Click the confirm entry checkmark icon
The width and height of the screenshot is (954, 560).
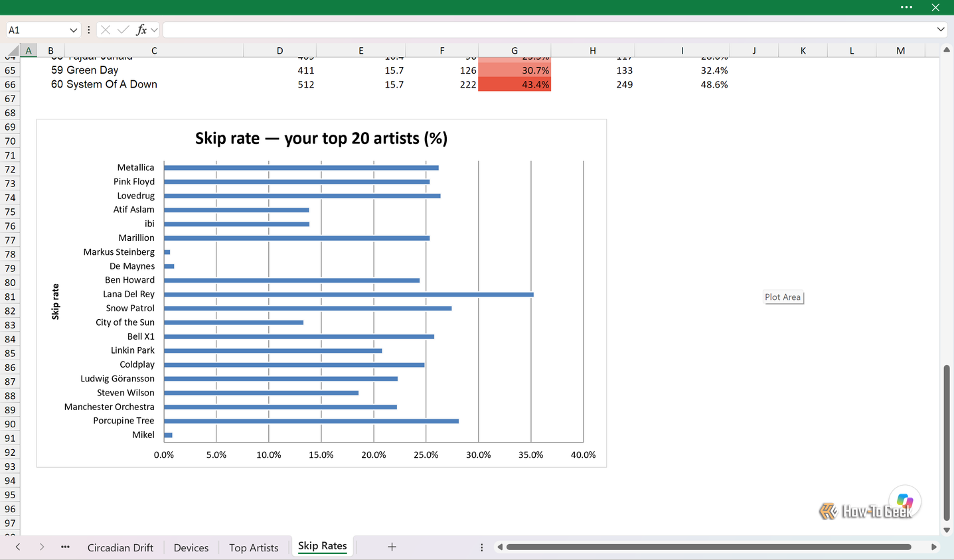[123, 30]
